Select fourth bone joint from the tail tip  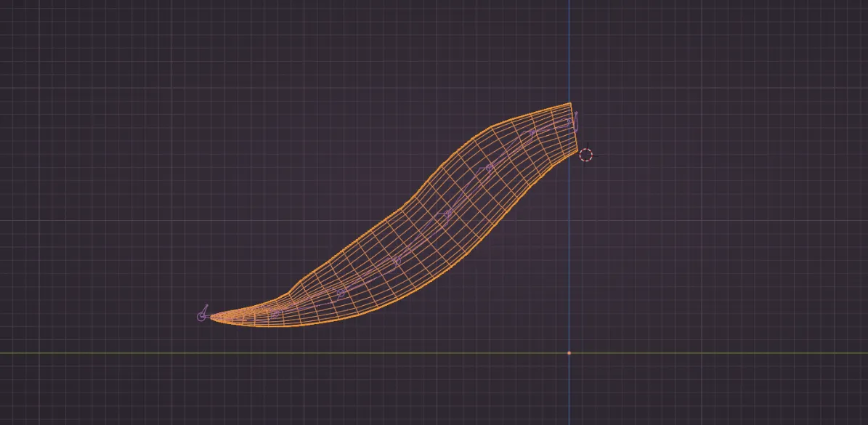[x=396, y=260]
